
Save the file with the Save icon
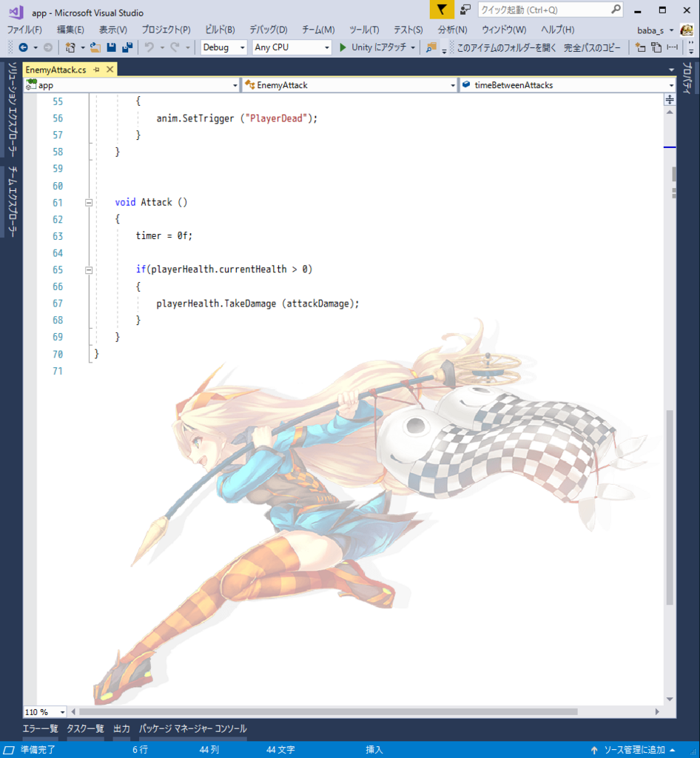tap(112, 47)
